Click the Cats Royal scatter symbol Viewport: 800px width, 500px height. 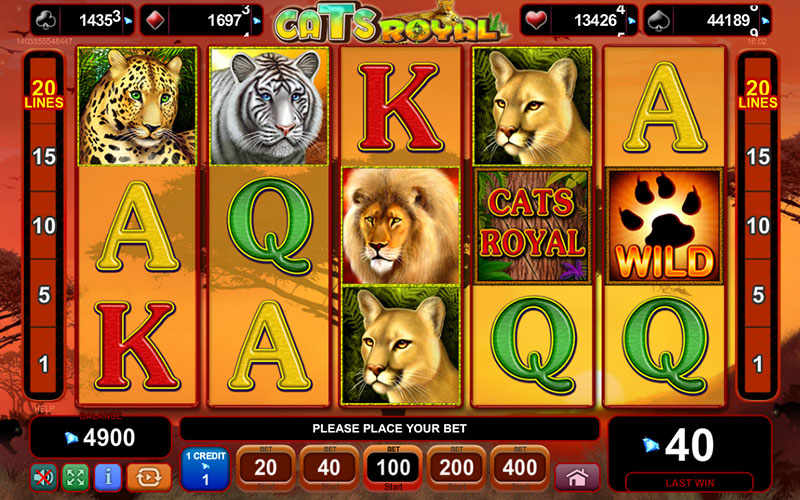tap(532, 227)
